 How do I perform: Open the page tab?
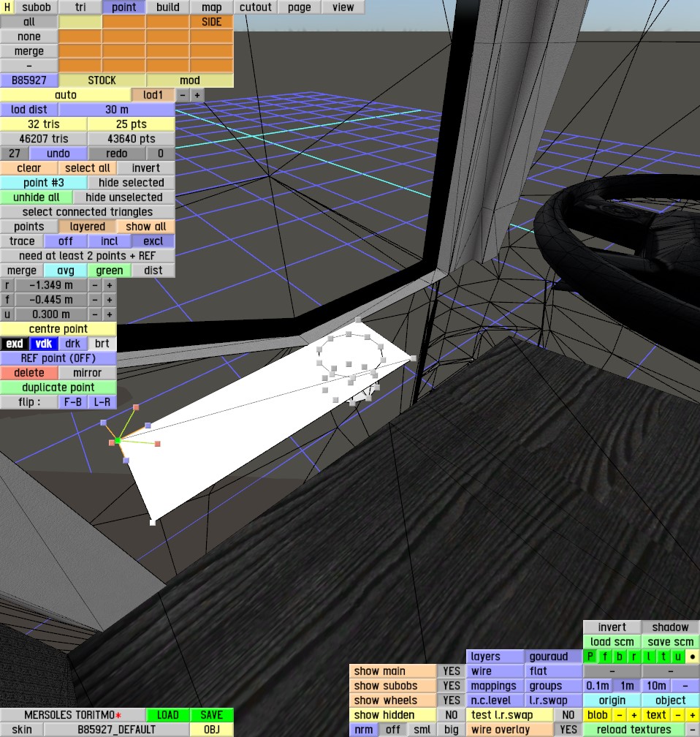[300, 7]
